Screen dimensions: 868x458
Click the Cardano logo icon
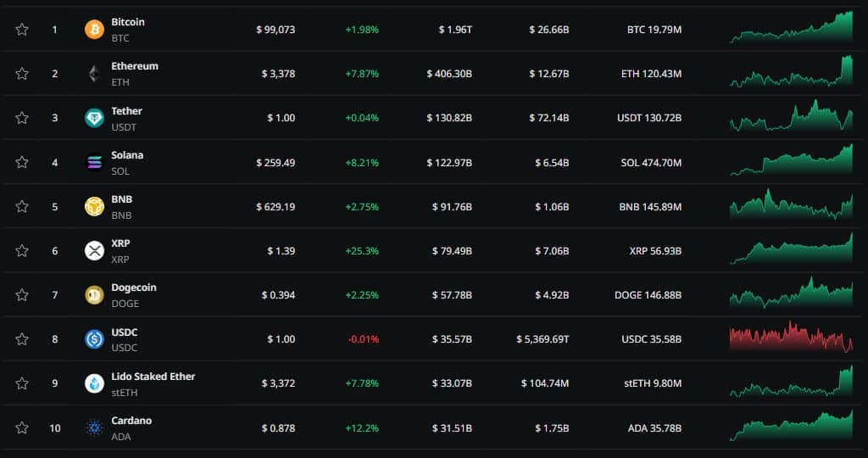[x=94, y=428]
